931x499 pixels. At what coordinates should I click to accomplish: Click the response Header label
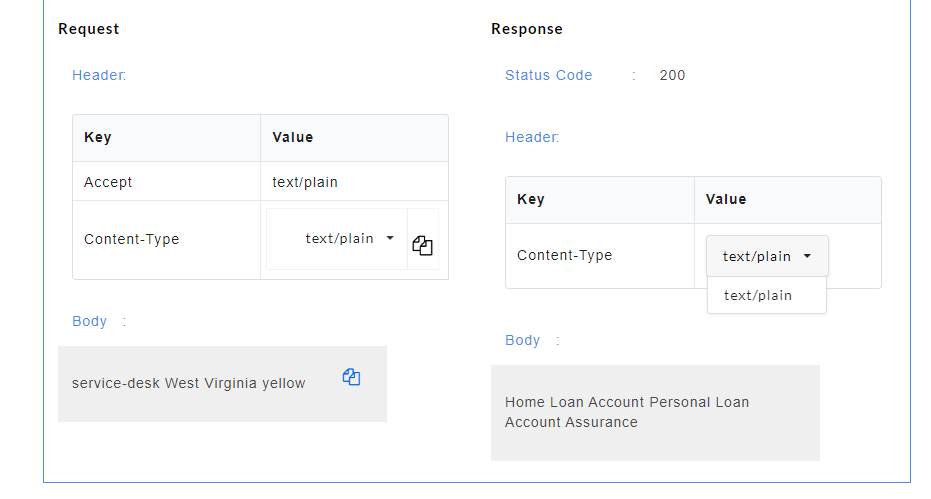coord(532,137)
